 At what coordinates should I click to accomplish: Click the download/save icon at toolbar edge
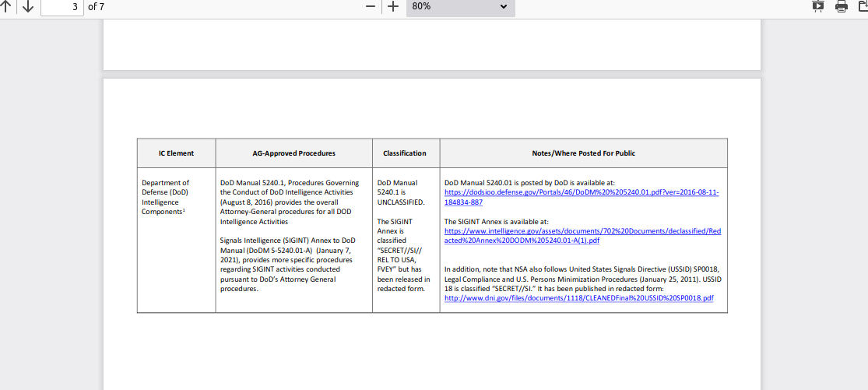863,7
